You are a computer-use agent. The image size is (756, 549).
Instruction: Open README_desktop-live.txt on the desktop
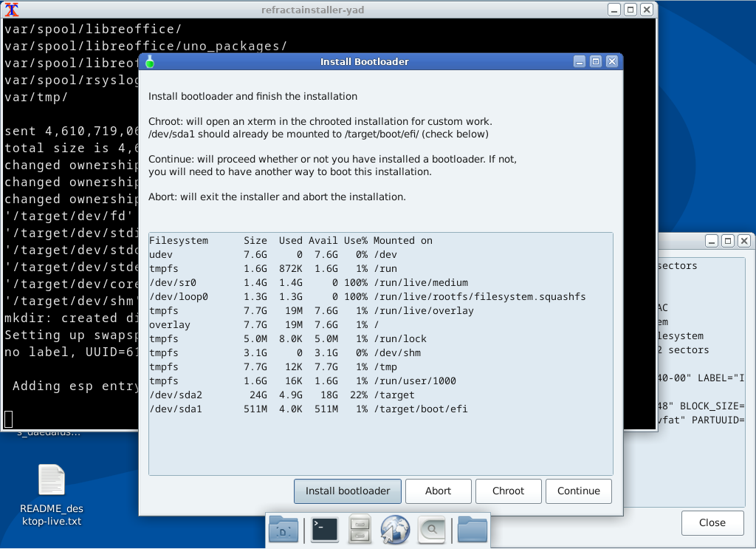(51, 480)
